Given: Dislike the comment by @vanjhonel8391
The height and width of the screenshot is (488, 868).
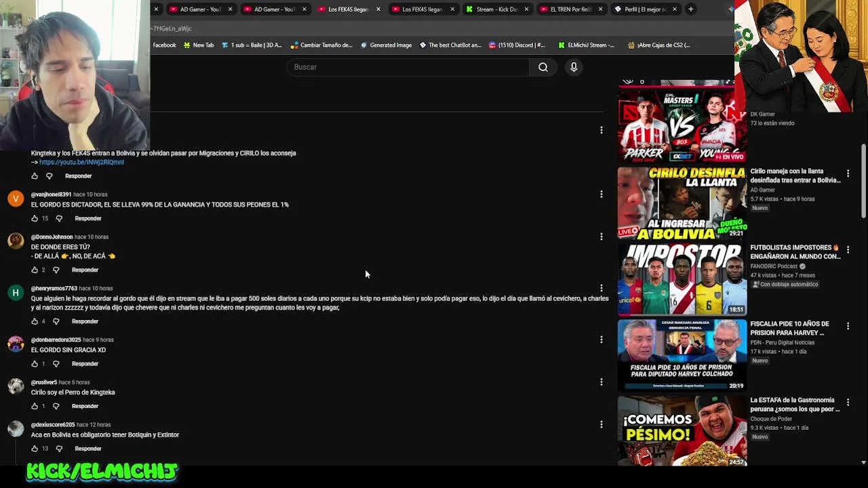Looking at the screenshot, I should pos(59,218).
